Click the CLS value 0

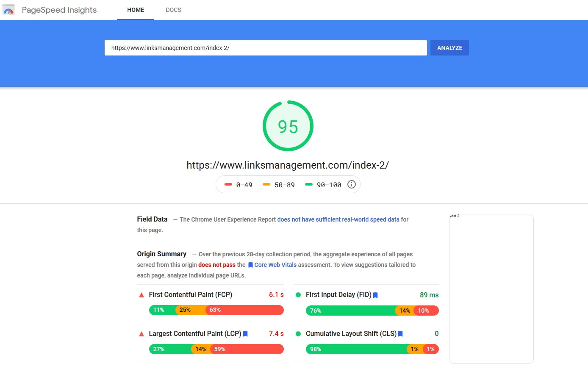pos(437,334)
